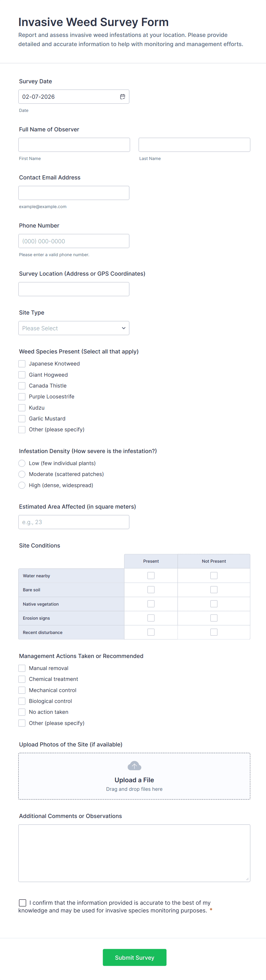This screenshot has width=266, height=980.
Task: Open the Survey Date calendar picker icon
Action: click(x=122, y=97)
